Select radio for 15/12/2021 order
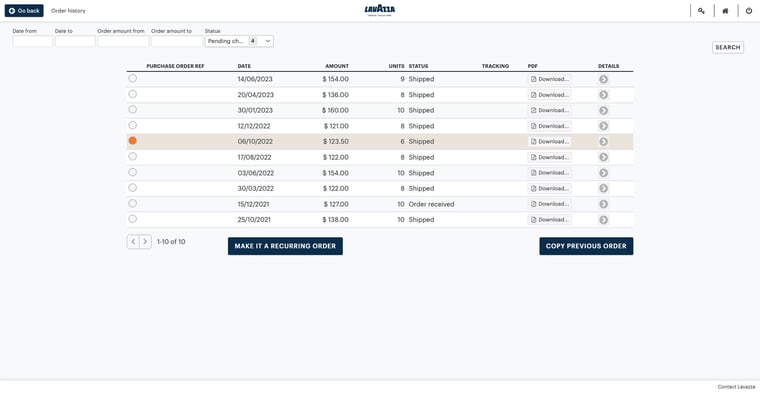Image resolution: width=760 pixels, height=393 pixels. tap(132, 203)
